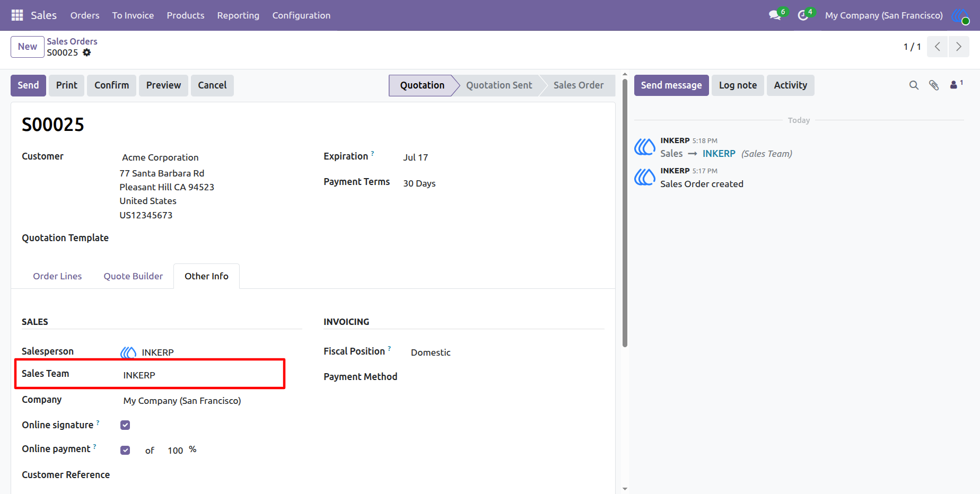Image resolution: width=980 pixels, height=494 pixels.
Task: Open the activities clock icon
Action: pos(803,15)
